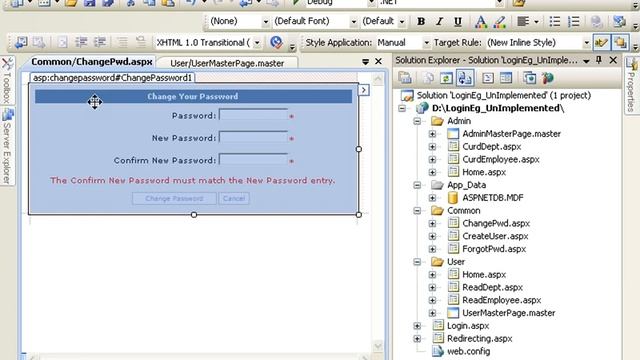
Task: Collapse the Admin folder in the tree
Action: 417,121
